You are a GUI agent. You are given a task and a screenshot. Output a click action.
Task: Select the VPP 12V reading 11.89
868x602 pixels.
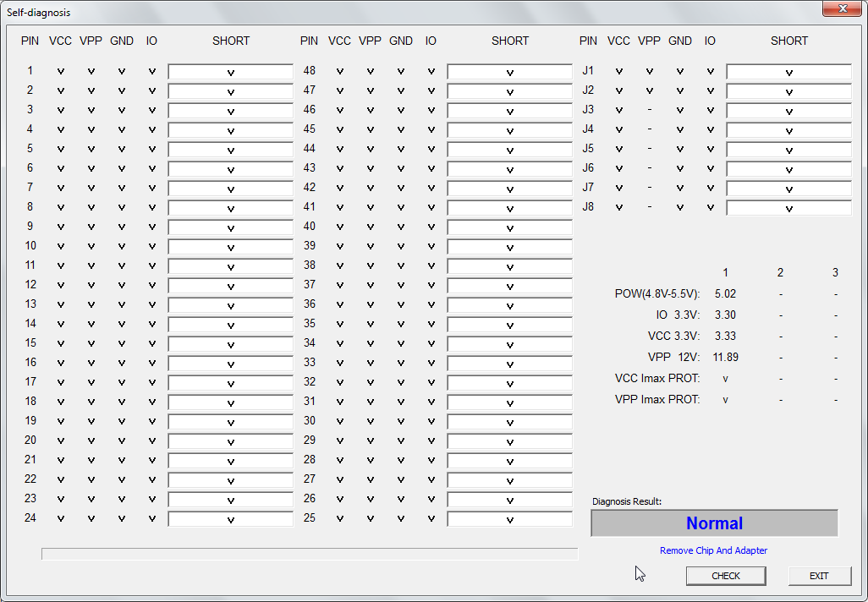click(x=725, y=358)
